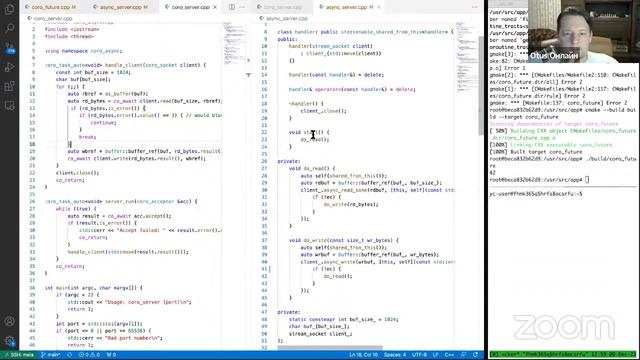Image resolution: width=640 pixels, height=360 pixels.
Task: Click the 'void do_write(const size_t wr_bytes)' line
Action: 344,240
